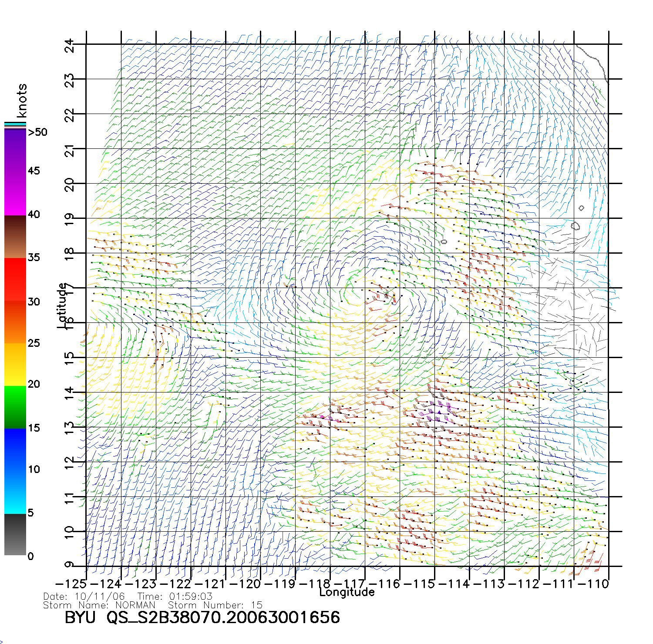
Task: Click the -120 longitude tick label
Action: click(x=243, y=584)
